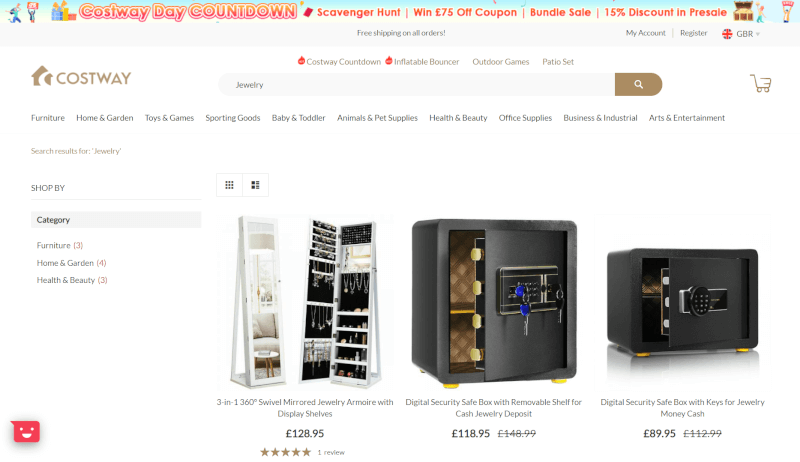Click the UK flag icon
Screen dimensions: 800x462
727,34
